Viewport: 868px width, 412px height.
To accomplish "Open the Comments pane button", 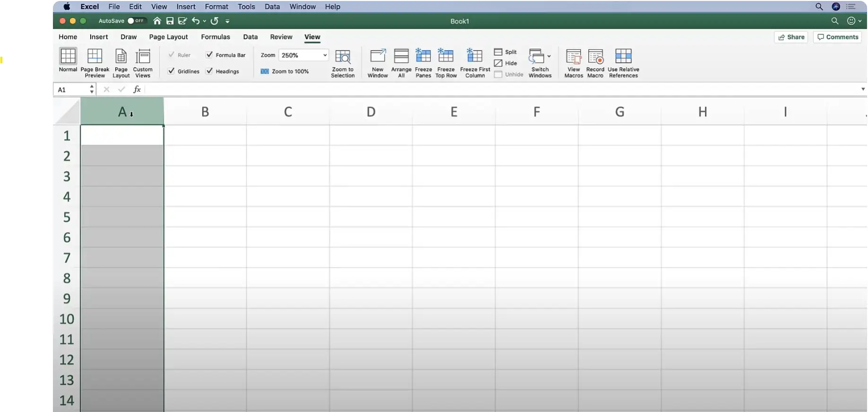I will tap(838, 37).
